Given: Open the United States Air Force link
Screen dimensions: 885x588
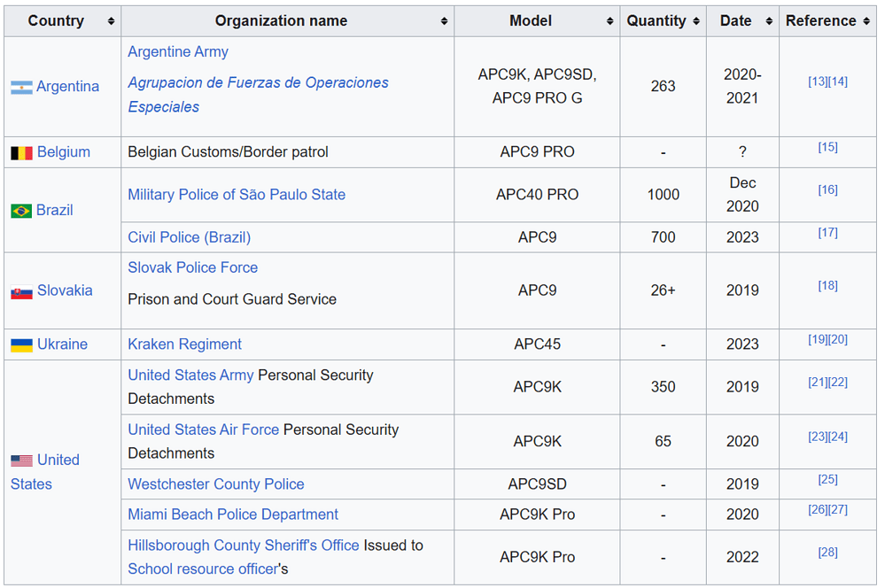Looking at the screenshot, I should (203, 429).
